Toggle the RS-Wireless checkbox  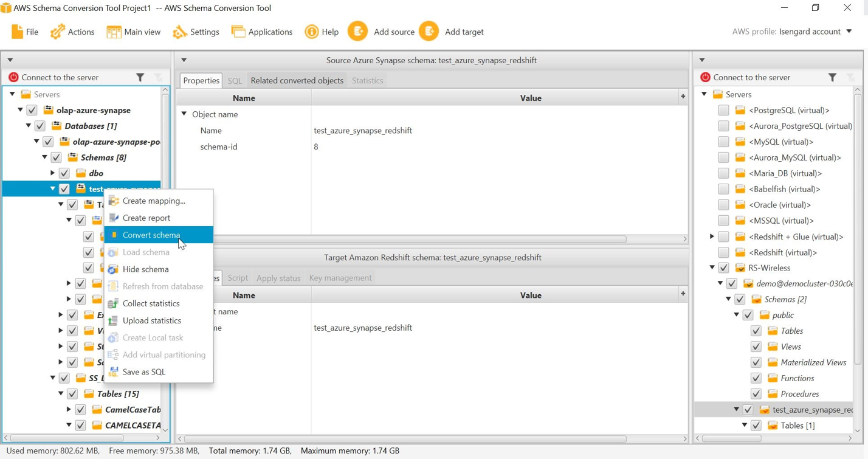pyautogui.click(x=723, y=267)
